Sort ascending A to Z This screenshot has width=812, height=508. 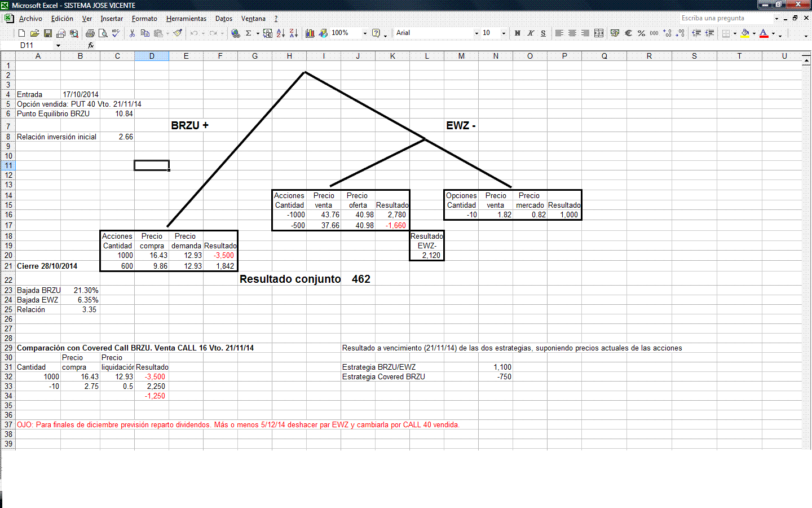281,33
